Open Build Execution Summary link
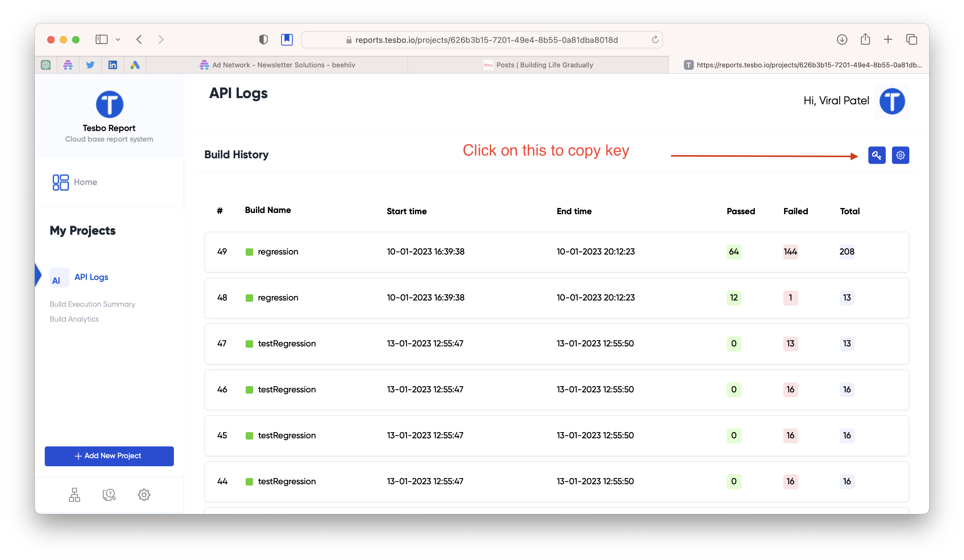The height and width of the screenshot is (560, 964). tap(92, 304)
